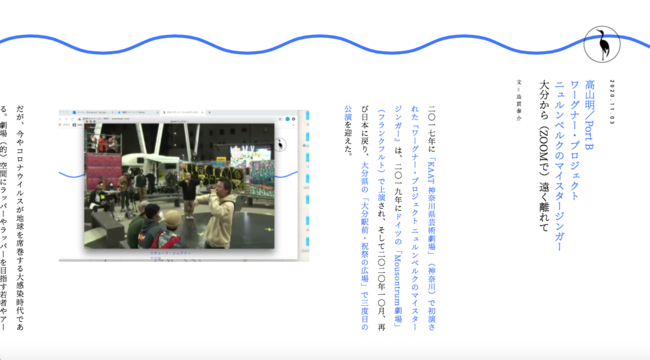Screen dimensions: 650x360
Task: Click the headline 大分から（ZOOMで）遠く離れて
Action: [x=544, y=156]
